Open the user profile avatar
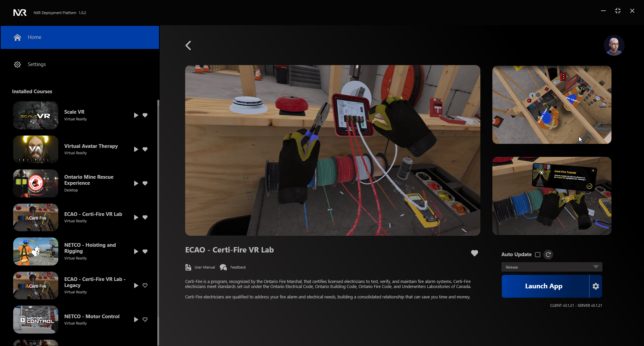The image size is (644, 346). coord(614,45)
